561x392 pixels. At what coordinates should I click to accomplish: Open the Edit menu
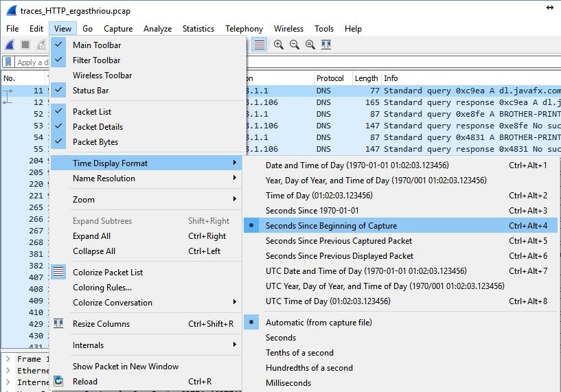pyautogui.click(x=36, y=29)
